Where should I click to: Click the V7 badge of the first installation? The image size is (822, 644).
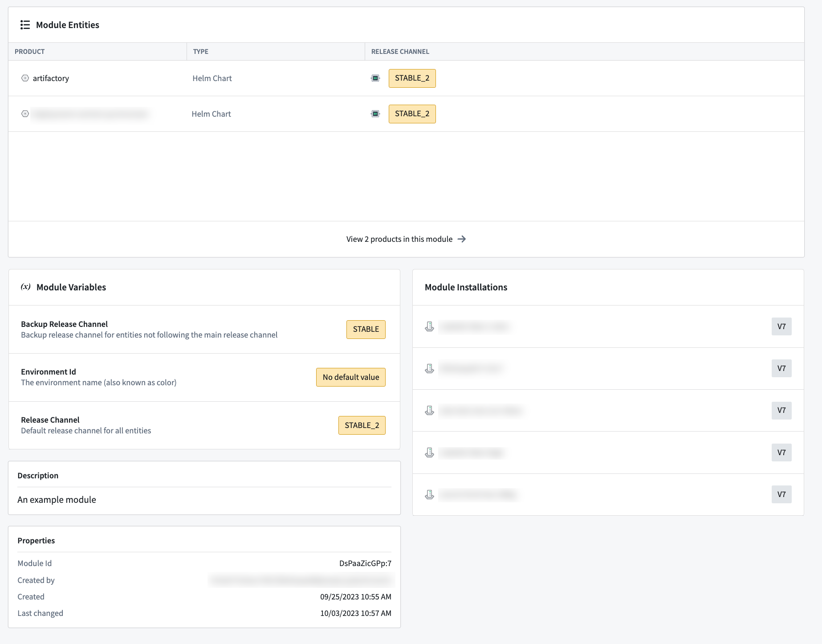(781, 326)
